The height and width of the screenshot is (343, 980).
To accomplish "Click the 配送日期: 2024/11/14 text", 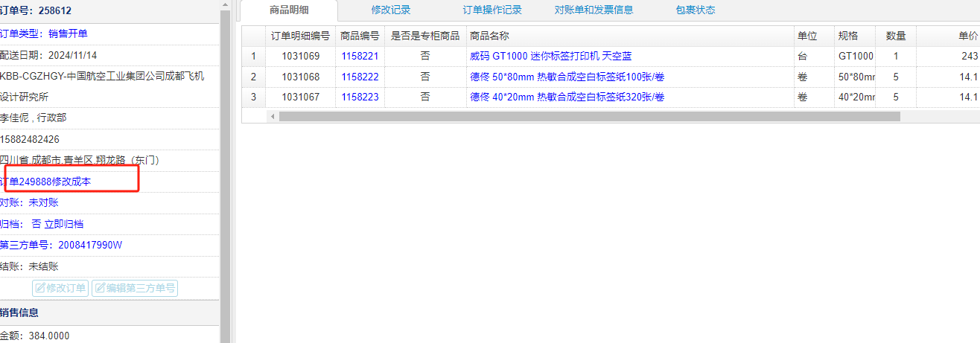I will [x=48, y=55].
